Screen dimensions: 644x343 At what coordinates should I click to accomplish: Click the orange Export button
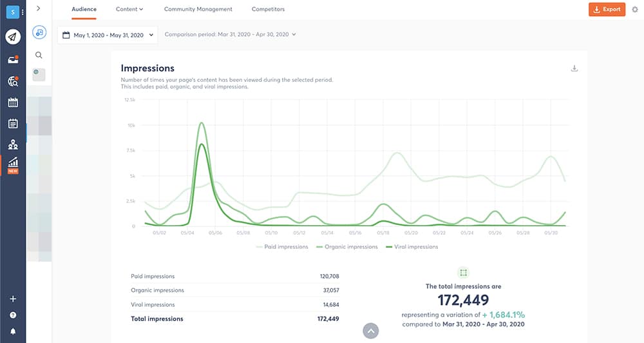pyautogui.click(x=607, y=10)
